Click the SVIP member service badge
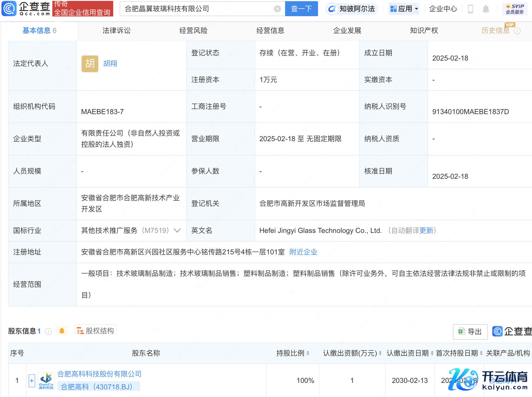The height and width of the screenshot is (397, 532). click(515, 9)
